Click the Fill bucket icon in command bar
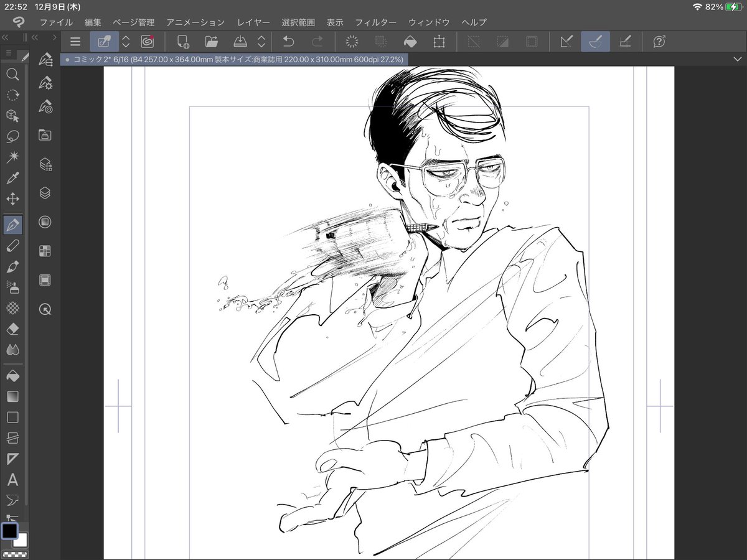Screen dimensions: 747x560 click(410, 42)
